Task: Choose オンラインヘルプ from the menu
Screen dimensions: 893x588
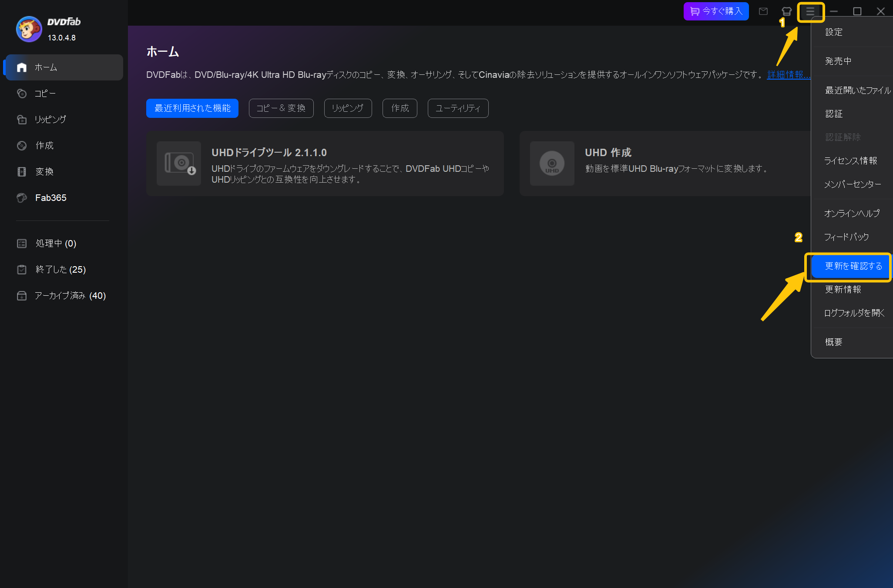Action: click(852, 214)
